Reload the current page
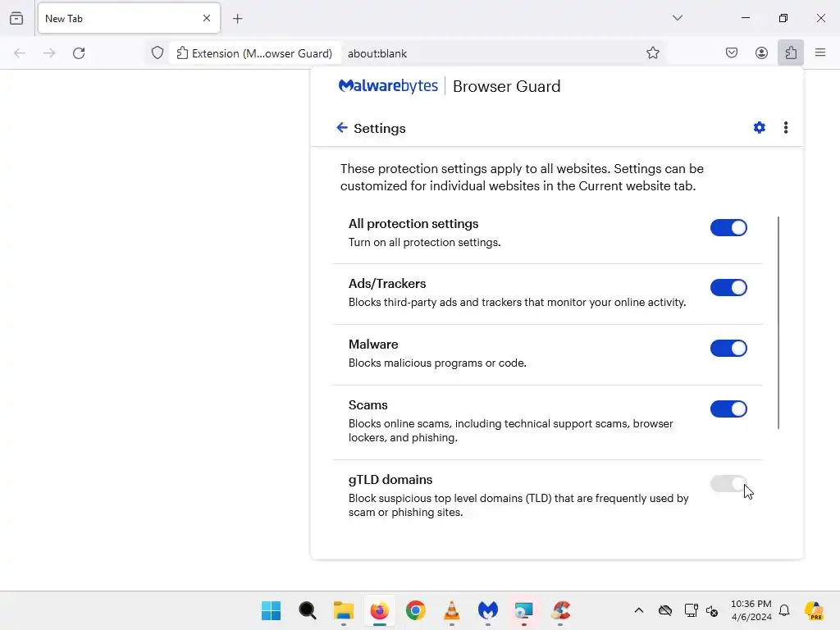840x630 pixels. coord(79,53)
